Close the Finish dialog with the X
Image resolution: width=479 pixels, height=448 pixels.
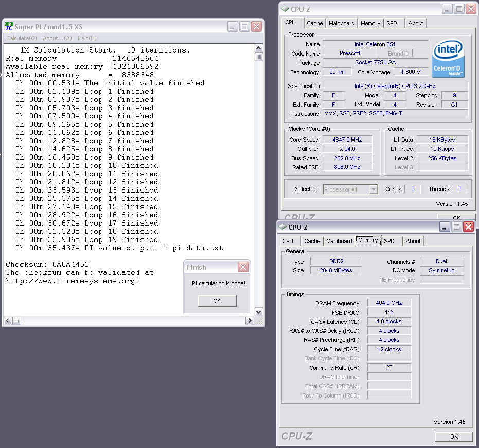point(243,267)
